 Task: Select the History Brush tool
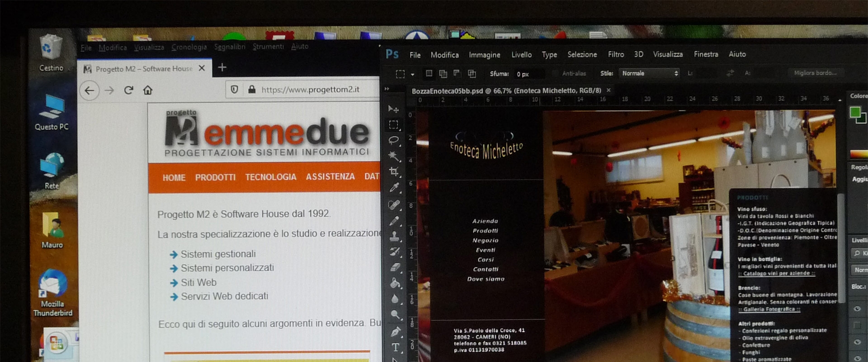click(x=395, y=252)
